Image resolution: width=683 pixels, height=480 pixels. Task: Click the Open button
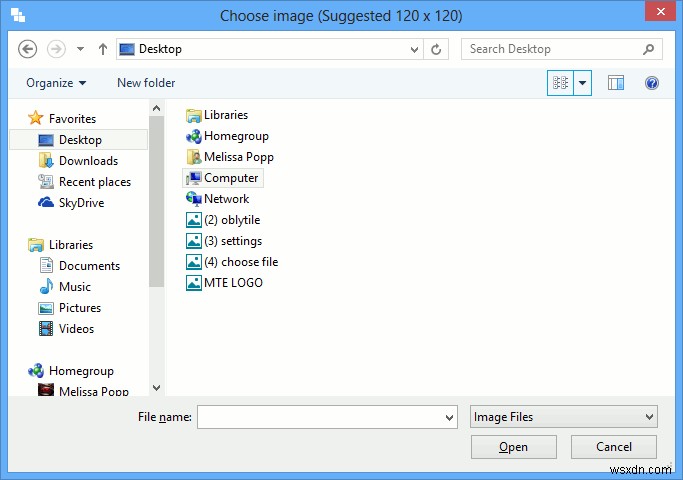[x=514, y=447]
